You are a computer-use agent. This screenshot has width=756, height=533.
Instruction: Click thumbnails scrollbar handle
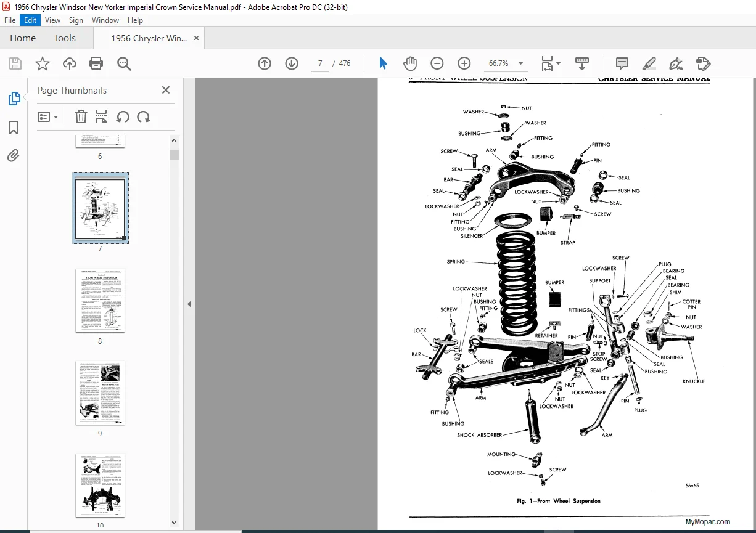tap(174, 155)
